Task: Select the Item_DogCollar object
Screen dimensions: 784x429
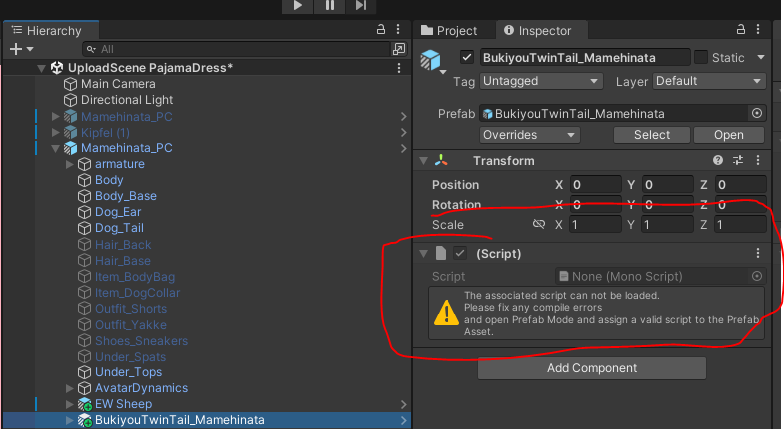Action: point(138,292)
